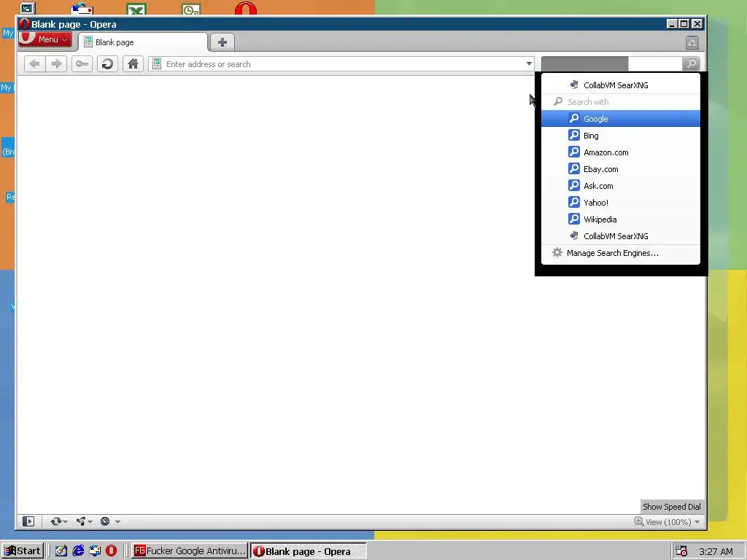Expand the address bar history dropdown
This screenshot has height=560, width=747.
(529, 64)
